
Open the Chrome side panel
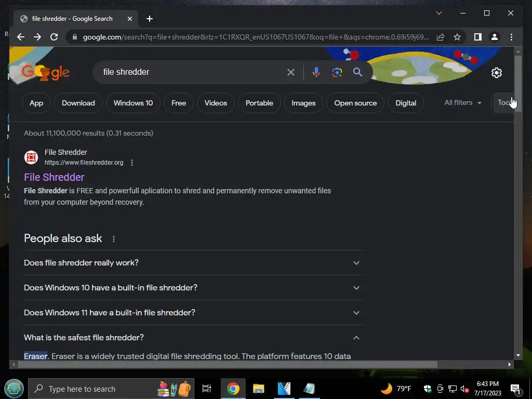click(478, 37)
